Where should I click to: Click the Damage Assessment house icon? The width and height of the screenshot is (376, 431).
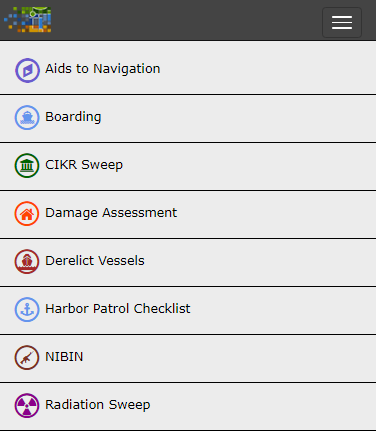[x=27, y=213]
